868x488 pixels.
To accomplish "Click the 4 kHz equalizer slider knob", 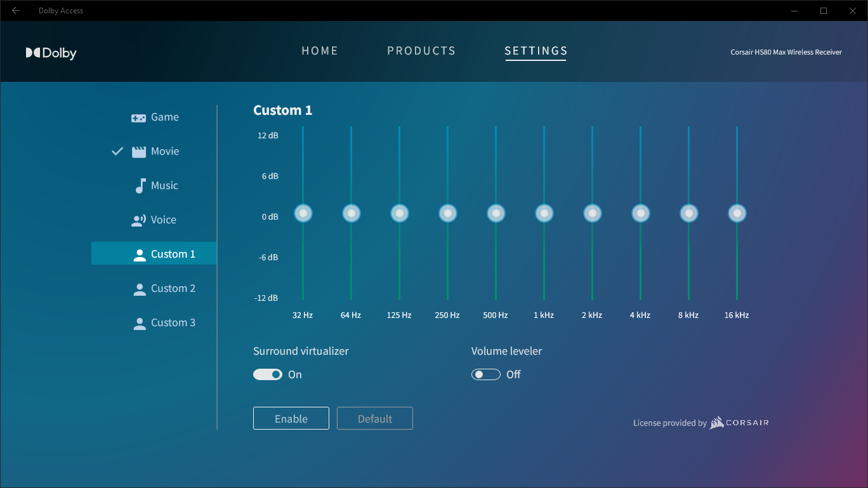I will [641, 213].
